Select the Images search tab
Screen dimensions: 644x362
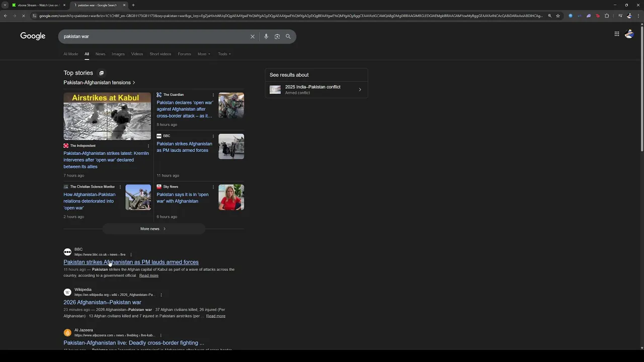tap(118, 54)
